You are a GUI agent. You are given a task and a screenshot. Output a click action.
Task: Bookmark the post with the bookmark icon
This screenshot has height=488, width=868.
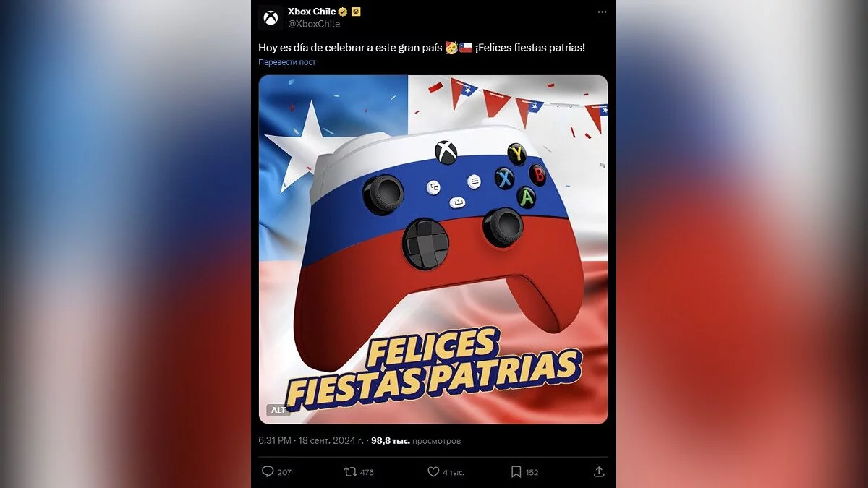(x=516, y=471)
